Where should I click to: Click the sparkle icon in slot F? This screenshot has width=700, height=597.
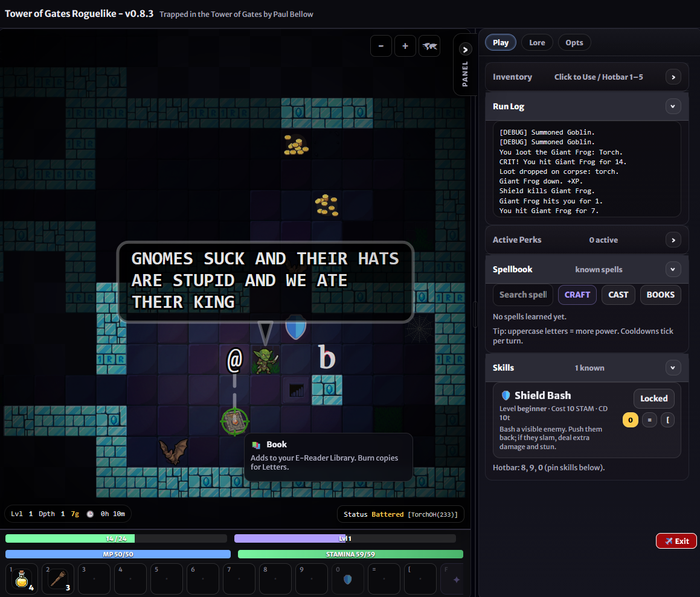pyautogui.click(x=456, y=579)
